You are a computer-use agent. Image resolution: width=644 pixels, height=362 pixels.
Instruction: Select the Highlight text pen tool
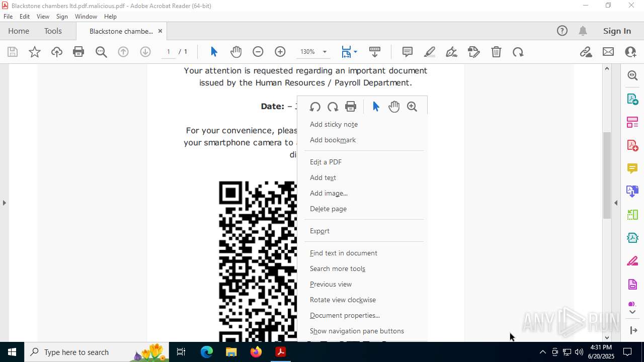pyautogui.click(x=430, y=52)
